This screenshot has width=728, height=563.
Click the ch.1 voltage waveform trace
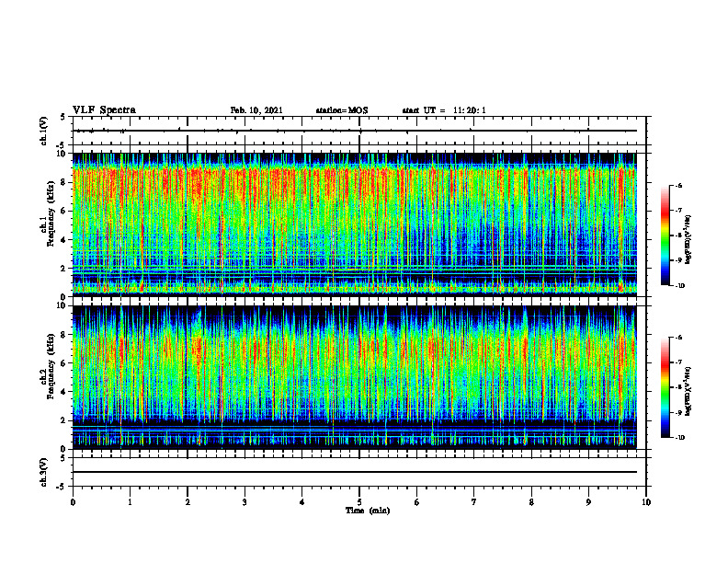[355, 131]
